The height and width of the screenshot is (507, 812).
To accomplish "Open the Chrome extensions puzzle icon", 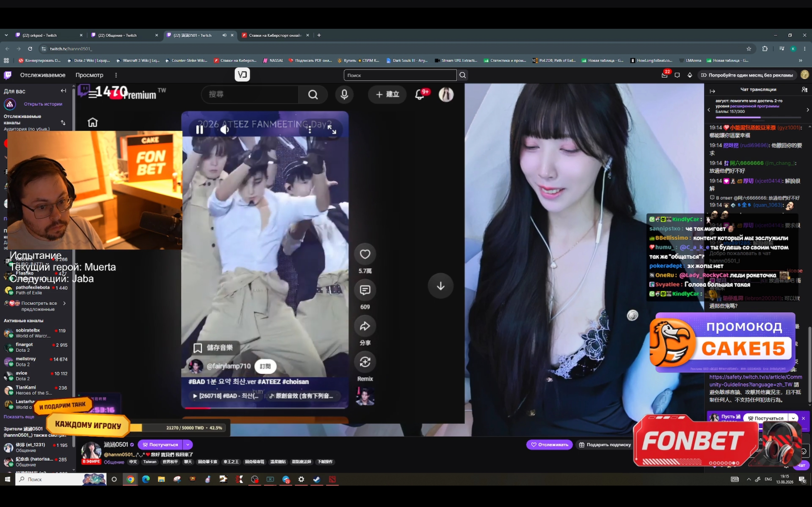I will click(x=765, y=49).
